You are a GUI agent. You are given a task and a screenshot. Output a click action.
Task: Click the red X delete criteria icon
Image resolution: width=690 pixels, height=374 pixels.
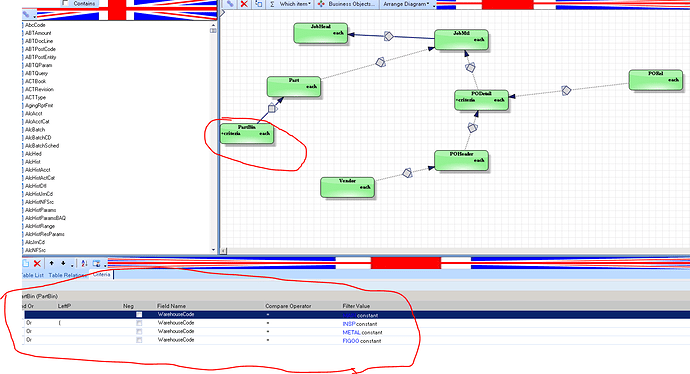[37, 264]
